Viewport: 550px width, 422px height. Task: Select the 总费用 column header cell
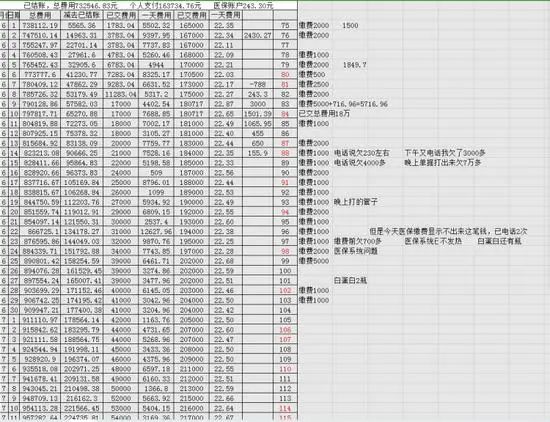click(x=40, y=15)
